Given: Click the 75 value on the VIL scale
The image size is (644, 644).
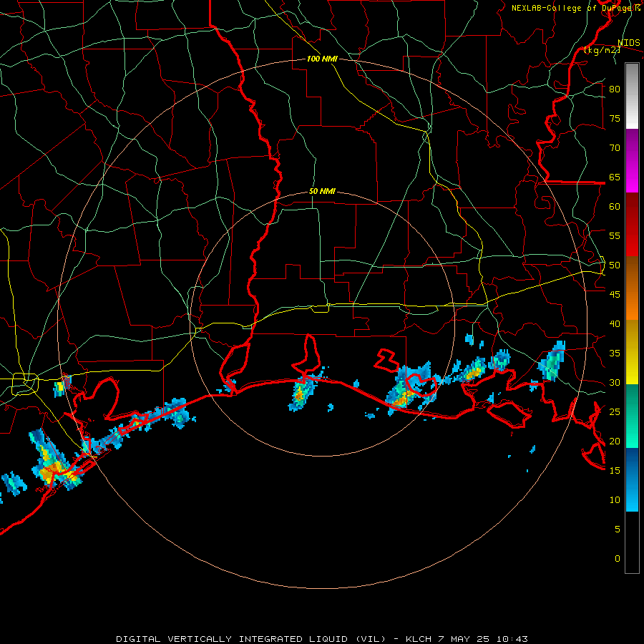Looking at the screenshot, I should coord(615,118).
